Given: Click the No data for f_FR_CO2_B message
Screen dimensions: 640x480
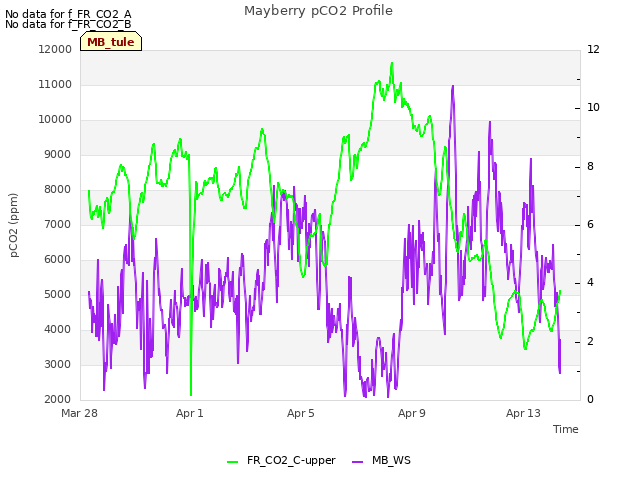Looking at the screenshot, I should pyautogui.click(x=68, y=24).
